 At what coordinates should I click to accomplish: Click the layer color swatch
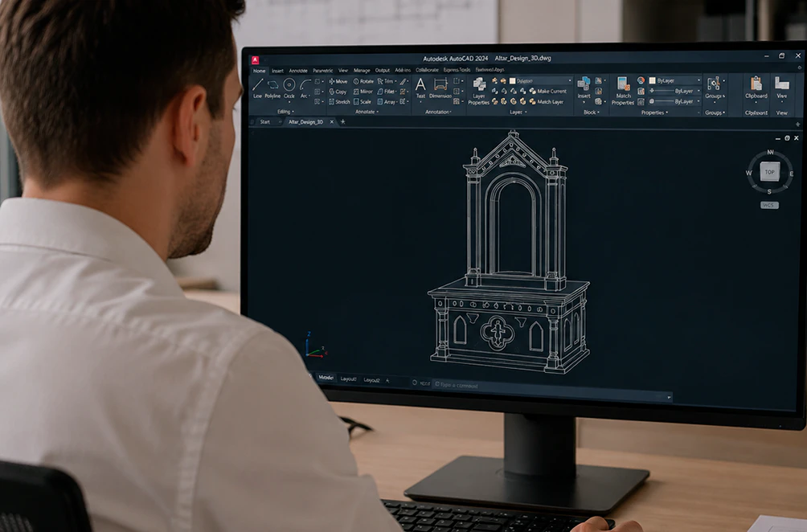click(512, 81)
